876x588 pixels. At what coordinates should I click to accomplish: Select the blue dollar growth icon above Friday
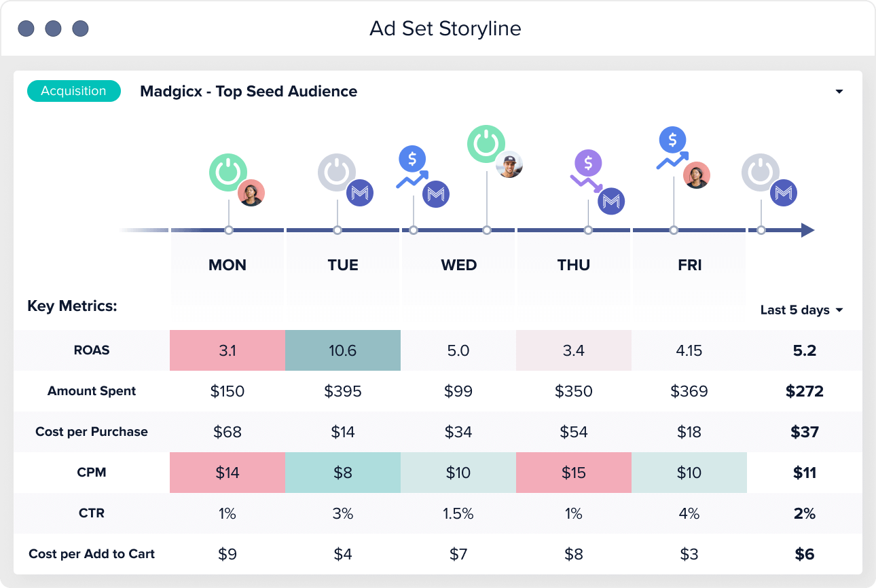(671, 141)
